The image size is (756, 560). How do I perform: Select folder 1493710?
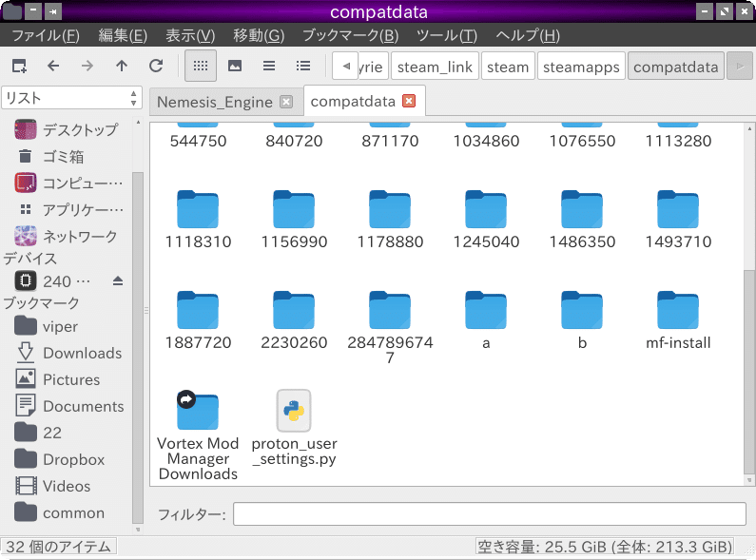[678, 220]
